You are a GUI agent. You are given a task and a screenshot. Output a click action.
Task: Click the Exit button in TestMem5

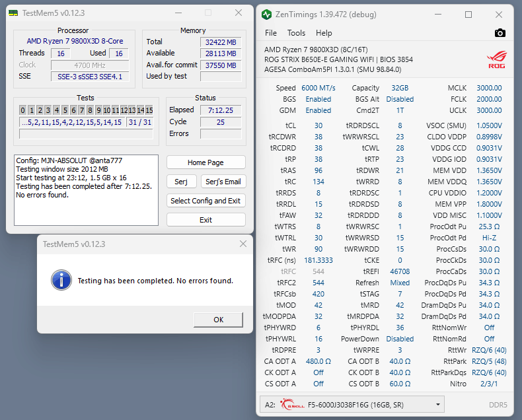205,220
